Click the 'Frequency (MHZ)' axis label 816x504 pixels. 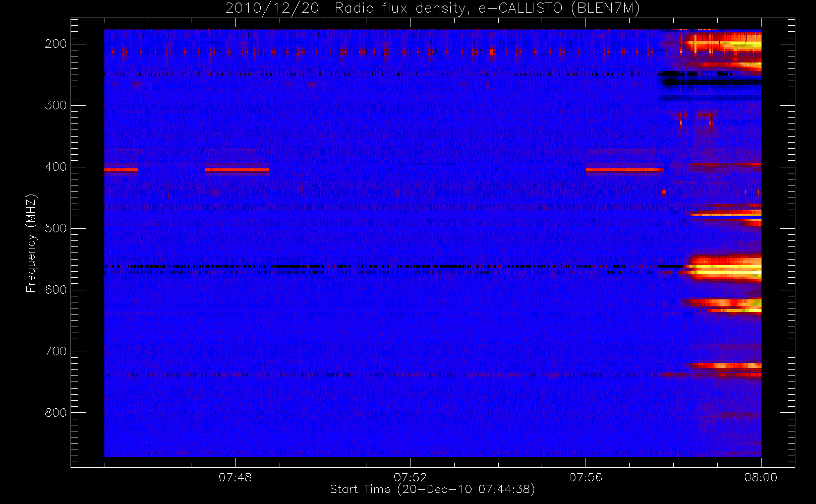pyautogui.click(x=31, y=243)
